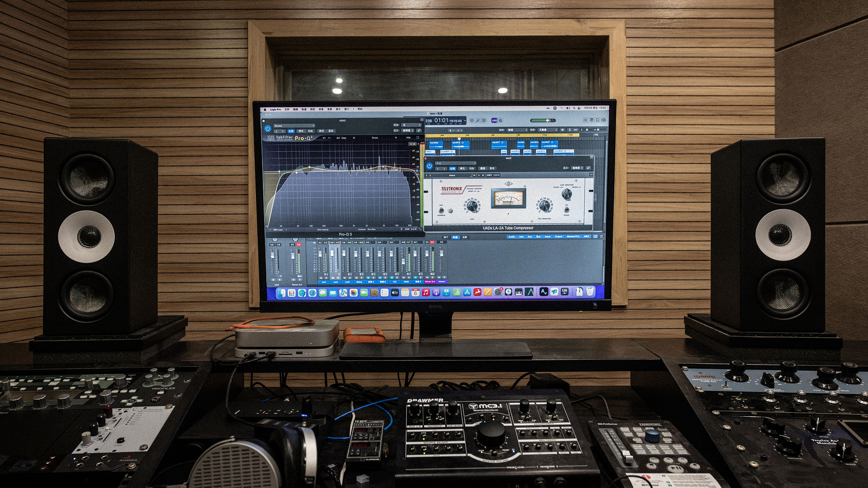Toggle Pro-Q 3 plugin power button
868x488 pixels.
point(268,129)
